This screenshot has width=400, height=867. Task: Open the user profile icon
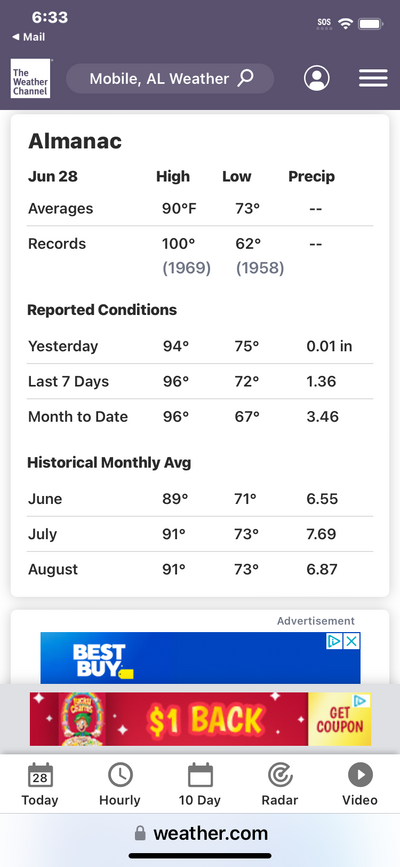pos(316,79)
